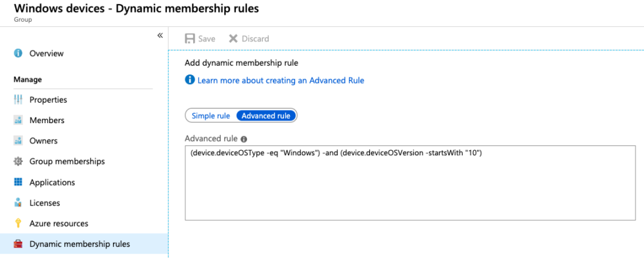644x258 pixels.
Task: Collapse the sidebar with the double chevron
Action: tap(160, 36)
